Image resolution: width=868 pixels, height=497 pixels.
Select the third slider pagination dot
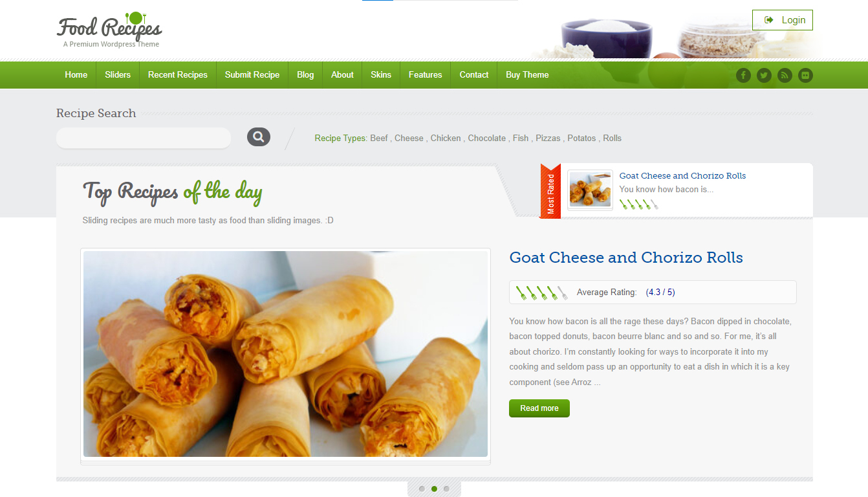click(446, 489)
